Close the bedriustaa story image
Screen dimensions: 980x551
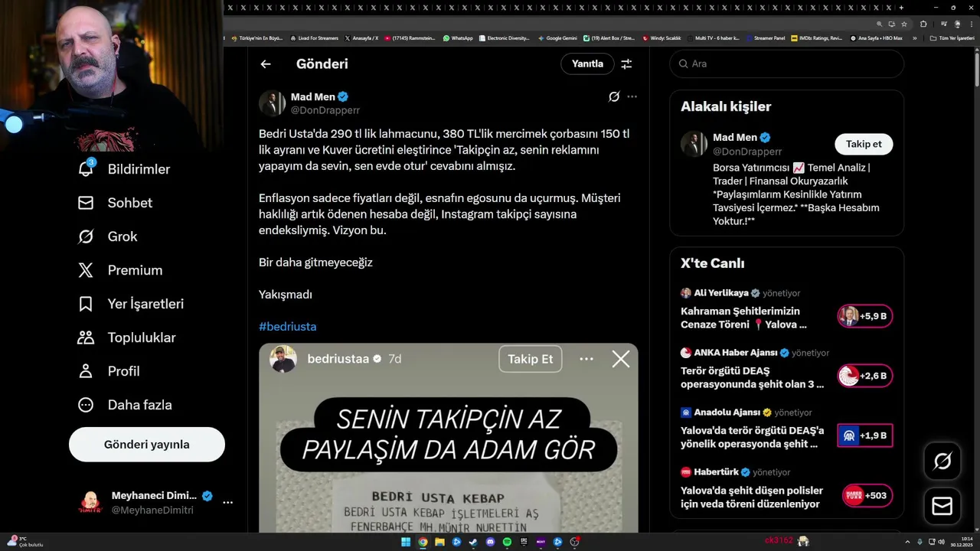click(x=621, y=359)
